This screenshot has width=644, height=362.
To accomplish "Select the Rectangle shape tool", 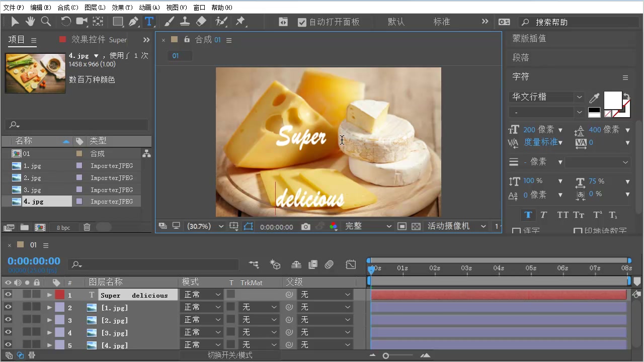I will pyautogui.click(x=118, y=22).
